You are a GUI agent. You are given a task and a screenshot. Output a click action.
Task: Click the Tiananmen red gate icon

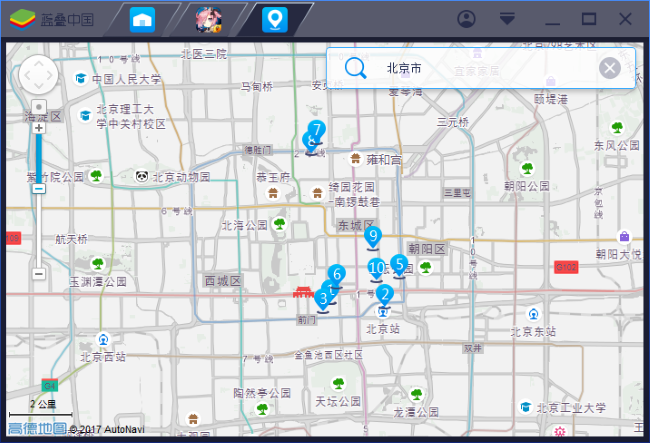coord(303,293)
